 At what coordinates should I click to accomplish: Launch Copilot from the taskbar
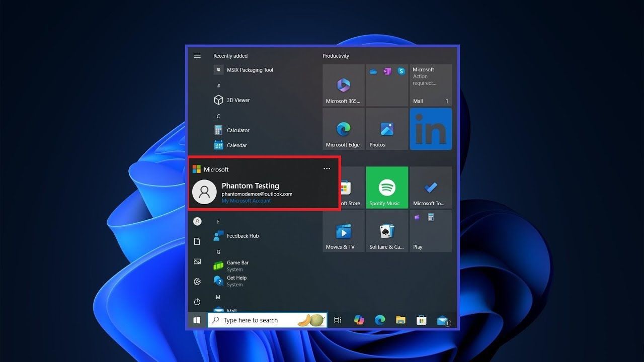[x=359, y=320]
